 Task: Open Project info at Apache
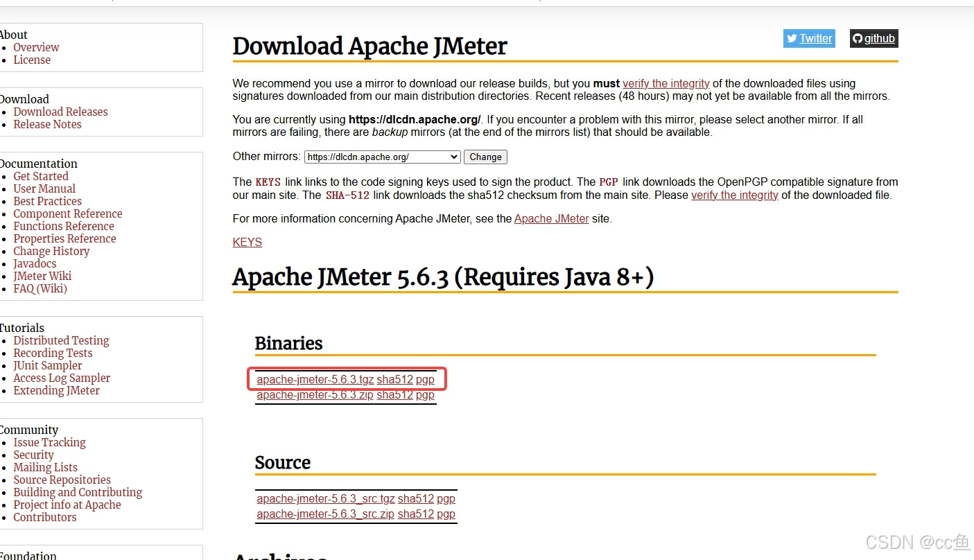click(x=67, y=505)
